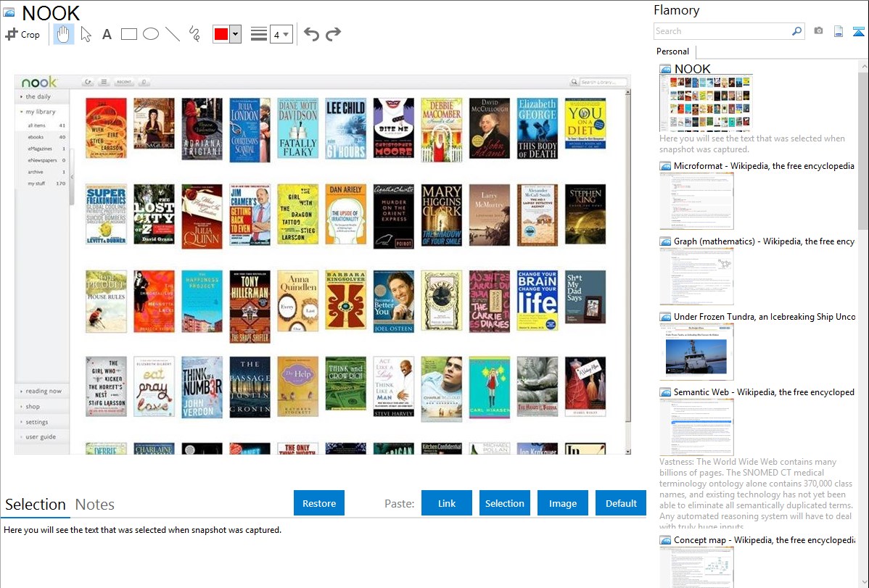
Task: Click the paste Image button
Action: pos(563,503)
